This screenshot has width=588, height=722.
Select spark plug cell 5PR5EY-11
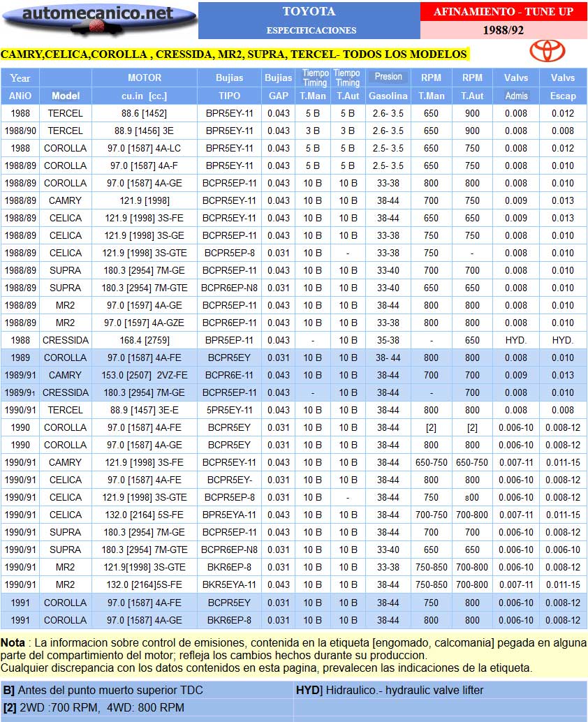tap(229, 410)
